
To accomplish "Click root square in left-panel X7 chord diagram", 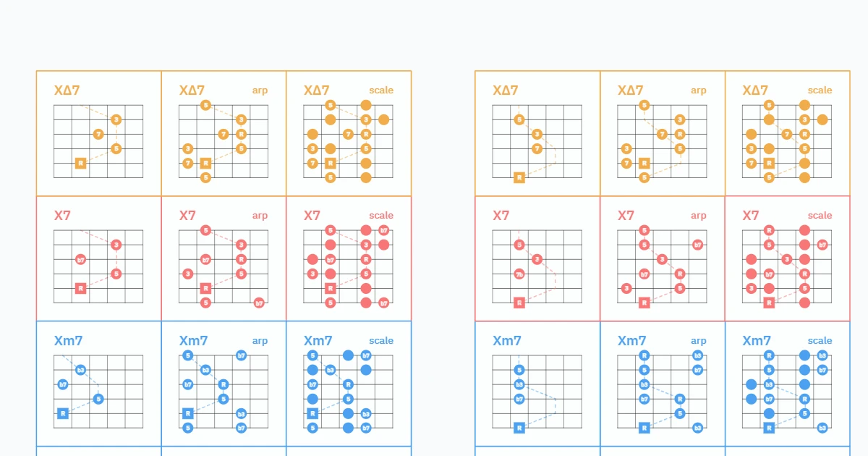I will coord(80,288).
